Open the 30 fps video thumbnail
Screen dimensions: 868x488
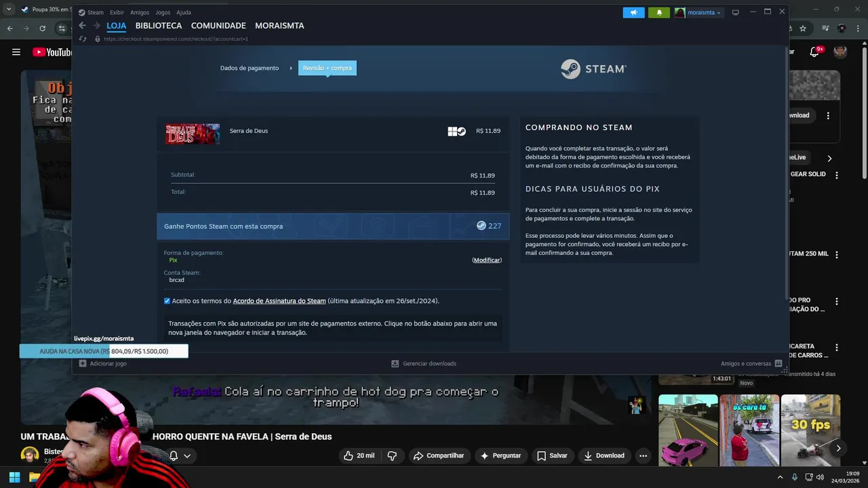click(810, 430)
